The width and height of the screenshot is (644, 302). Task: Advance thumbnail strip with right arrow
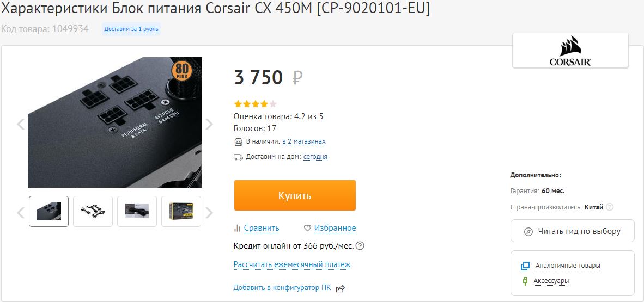tap(209, 213)
